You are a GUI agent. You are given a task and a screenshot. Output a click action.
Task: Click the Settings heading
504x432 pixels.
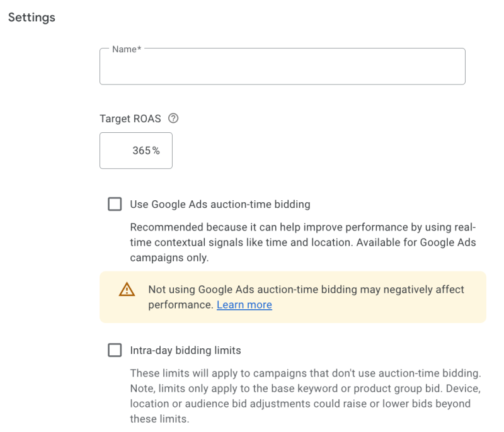(31, 18)
